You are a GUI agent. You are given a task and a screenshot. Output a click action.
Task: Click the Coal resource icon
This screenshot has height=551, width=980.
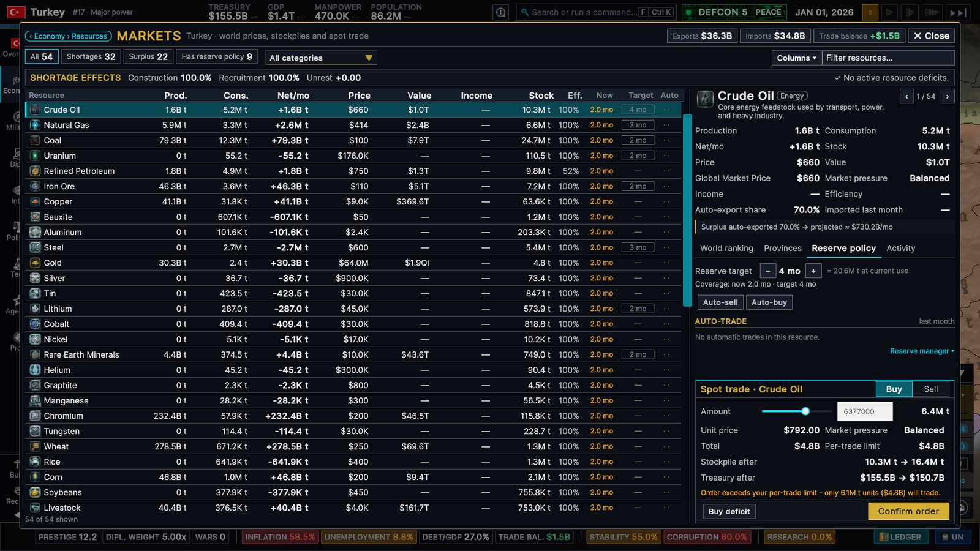coord(36,140)
